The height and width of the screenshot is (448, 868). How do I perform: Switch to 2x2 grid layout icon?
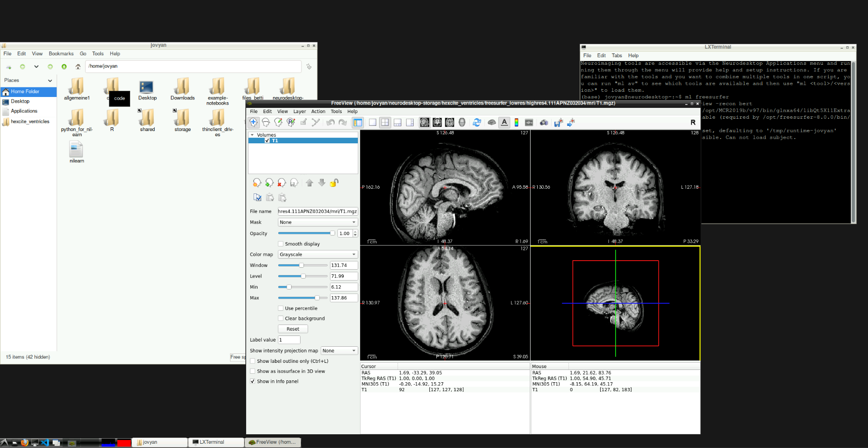(x=385, y=123)
